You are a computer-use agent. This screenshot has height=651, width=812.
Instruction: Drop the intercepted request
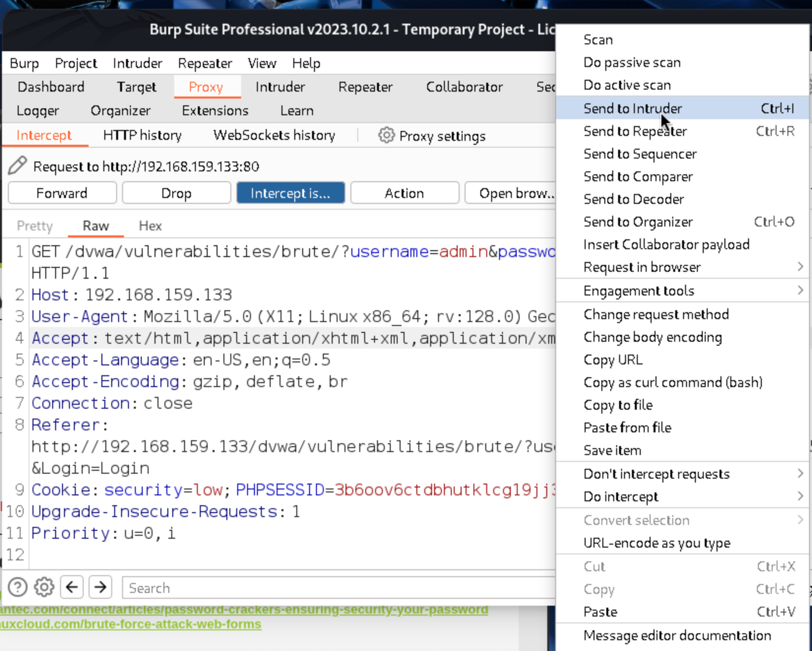tap(176, 193)
